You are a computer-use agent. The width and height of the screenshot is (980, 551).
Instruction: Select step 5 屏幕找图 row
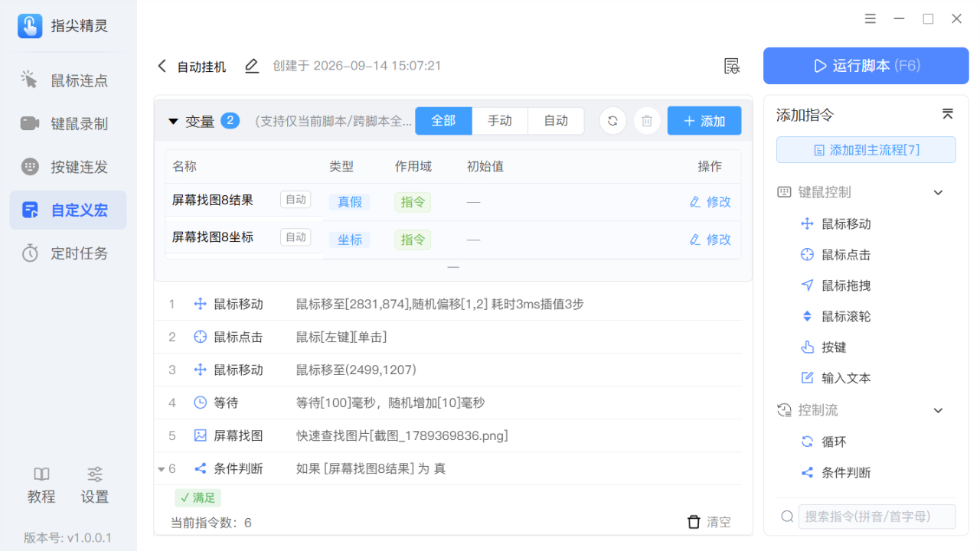click(449, 435)
